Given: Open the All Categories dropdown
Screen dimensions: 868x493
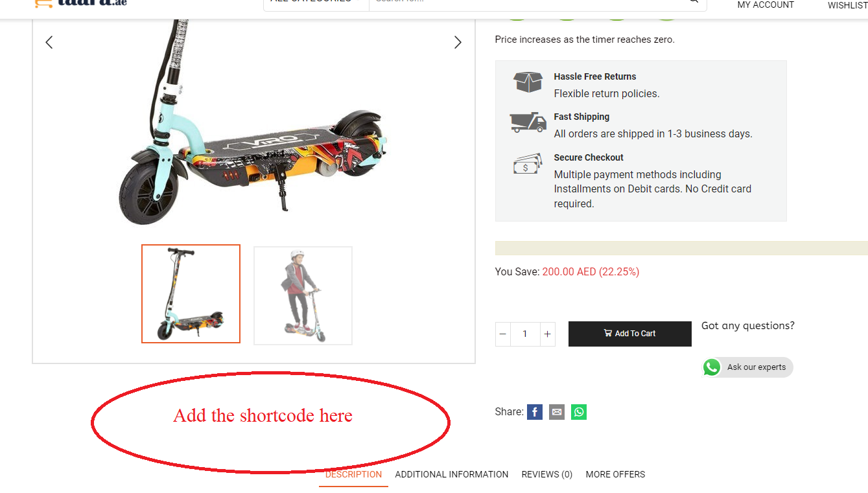Looking at the screenshot, I should pyautogui.click(x=316, y=3).
